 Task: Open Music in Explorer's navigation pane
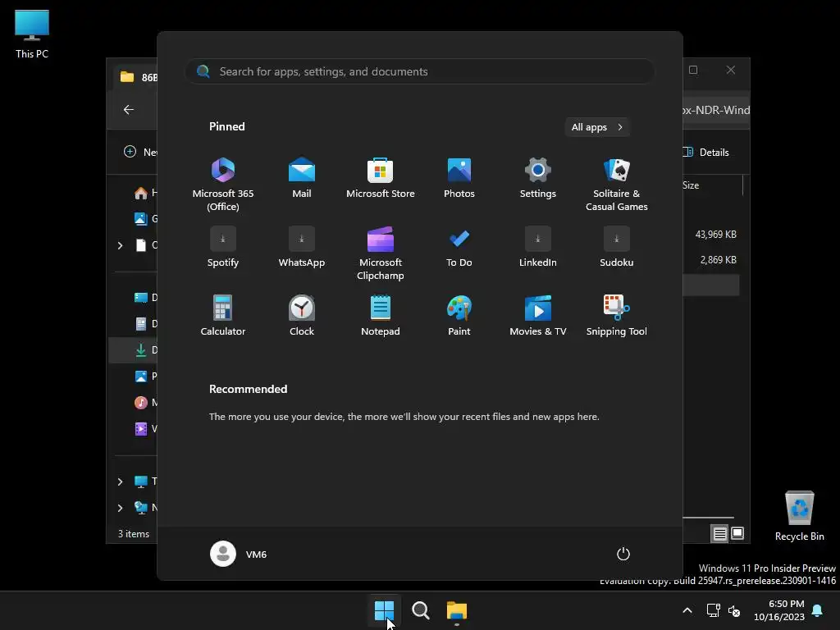145,402
